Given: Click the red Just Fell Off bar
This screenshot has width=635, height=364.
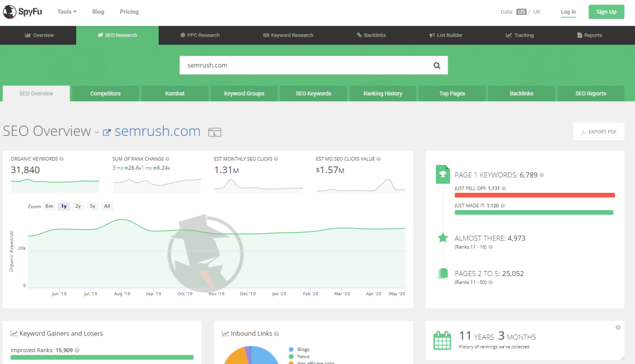Looking at the screenshot, I should (535, 195).
